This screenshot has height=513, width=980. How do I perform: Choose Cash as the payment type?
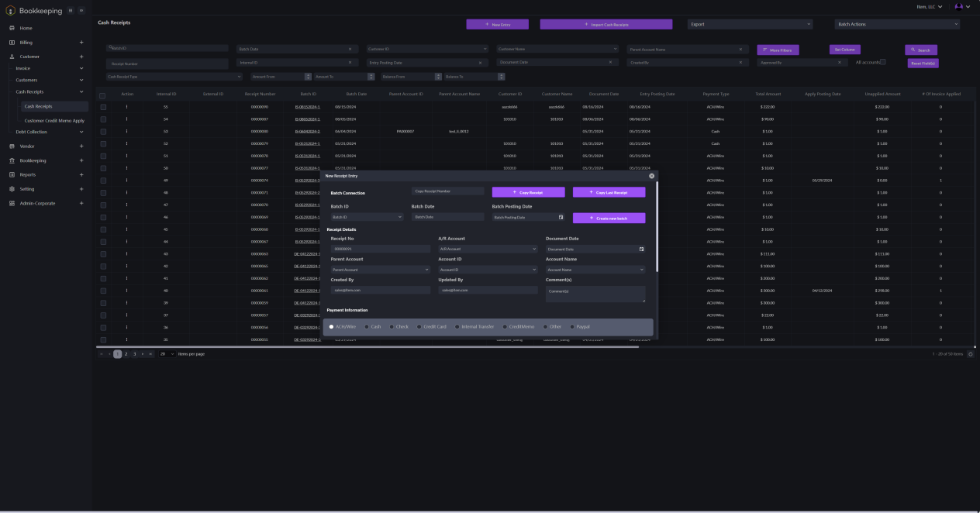pos(368,326)
